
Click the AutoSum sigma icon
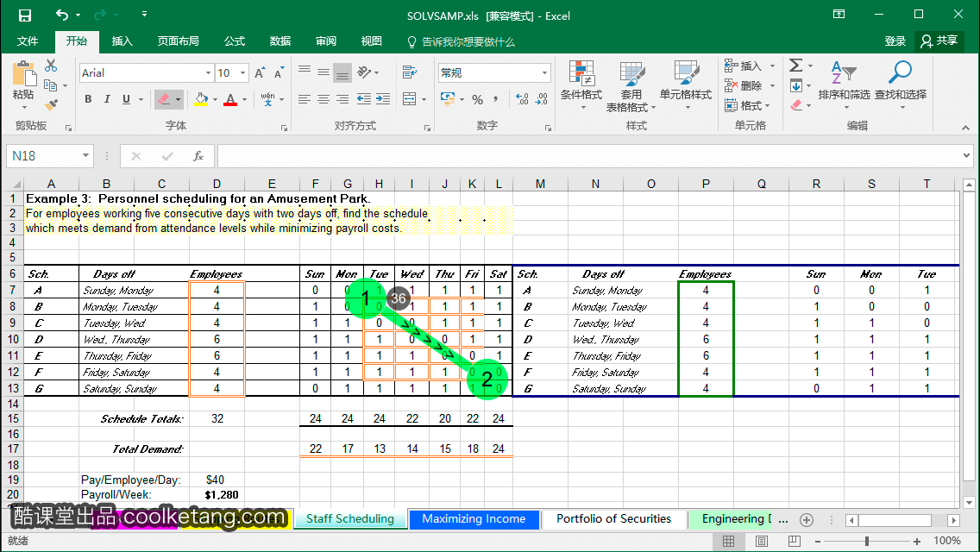point(795,65)
